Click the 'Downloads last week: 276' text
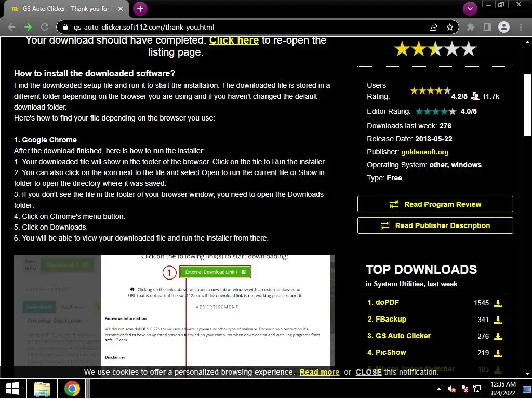Viewport: 532px width, 399px height. [409, 126]
